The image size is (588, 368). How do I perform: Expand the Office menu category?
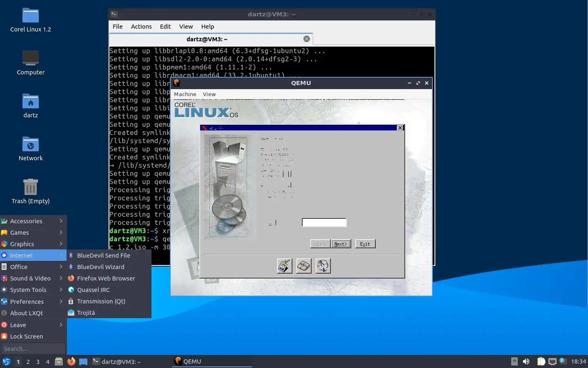[x=33, y=267]
